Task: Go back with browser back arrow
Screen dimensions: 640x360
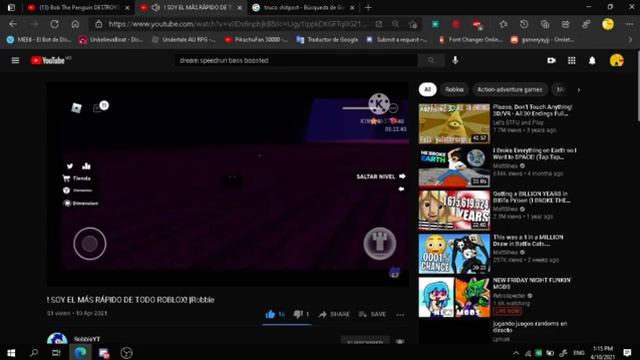Action: click(x=13, y=24)
